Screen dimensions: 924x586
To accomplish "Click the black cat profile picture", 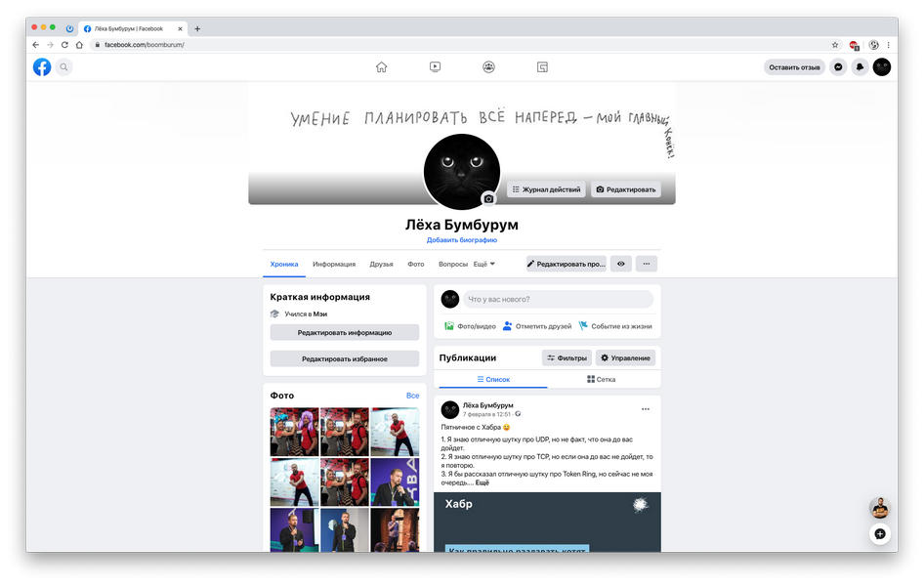I will tap(461, 171).
